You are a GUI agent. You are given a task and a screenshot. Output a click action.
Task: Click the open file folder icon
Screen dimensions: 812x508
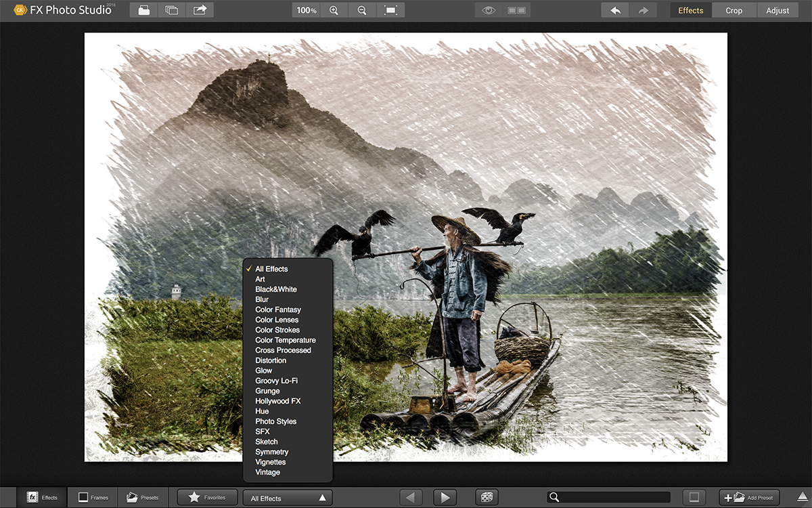(143, 10)
